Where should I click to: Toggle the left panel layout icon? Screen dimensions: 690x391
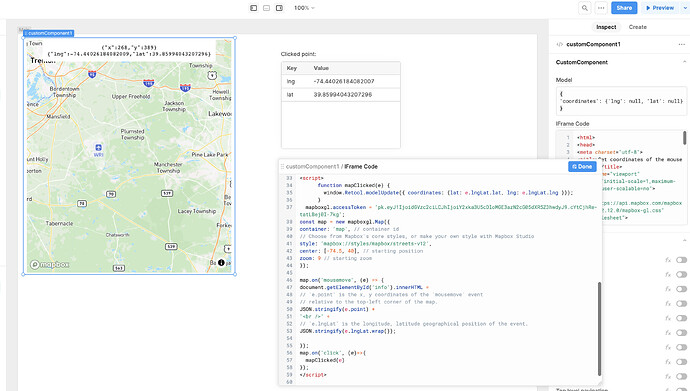[253, 8]
